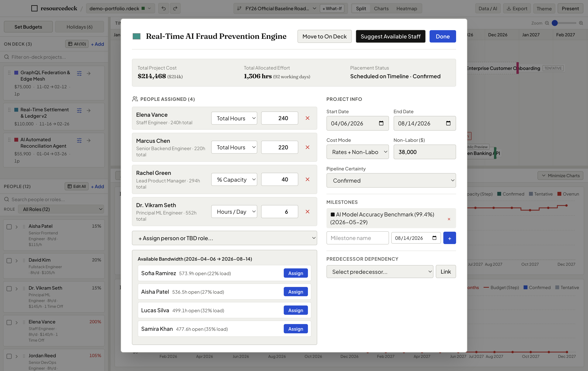Open End Date calendar picker icon
588x371 pixels.
[448, 123]
